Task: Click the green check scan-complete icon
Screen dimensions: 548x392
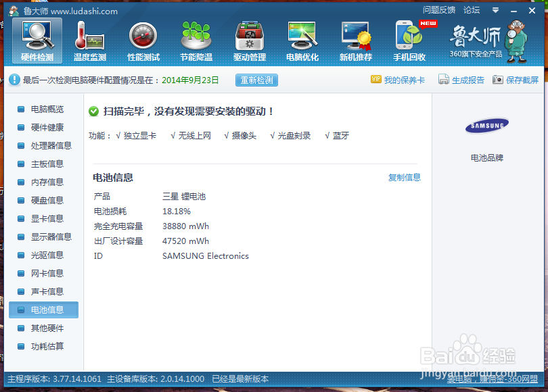Action: (x=93, y=112)
